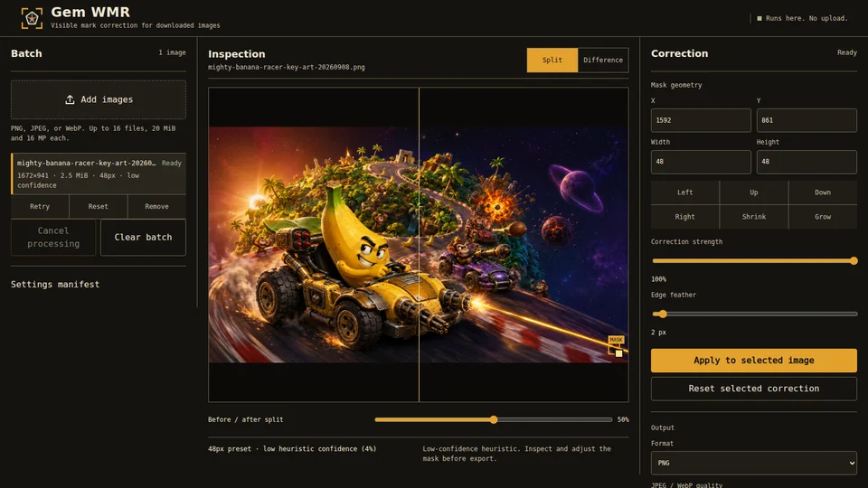Click the '1 image' batch count
This screenshot has width=868, height=488.
[x=172, y=52]
